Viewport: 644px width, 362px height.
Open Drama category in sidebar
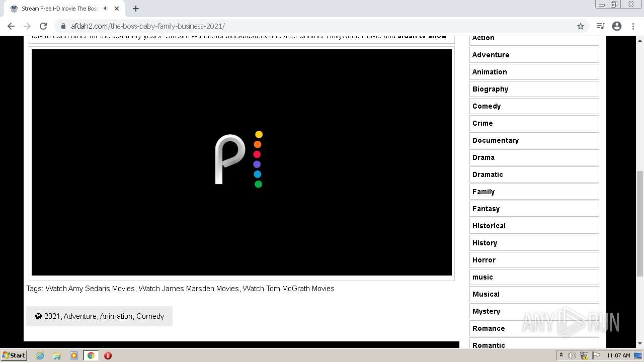click(x=534, y=157)
